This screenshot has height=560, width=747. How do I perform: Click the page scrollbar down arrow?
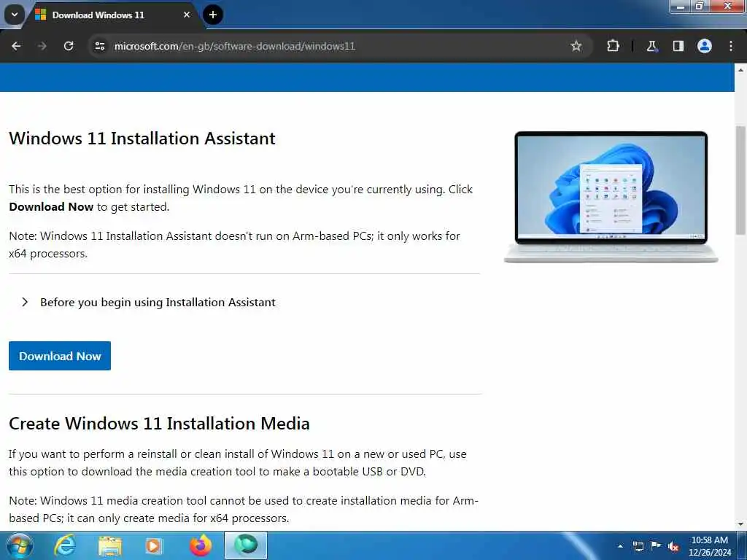click(x=740, y=524)
